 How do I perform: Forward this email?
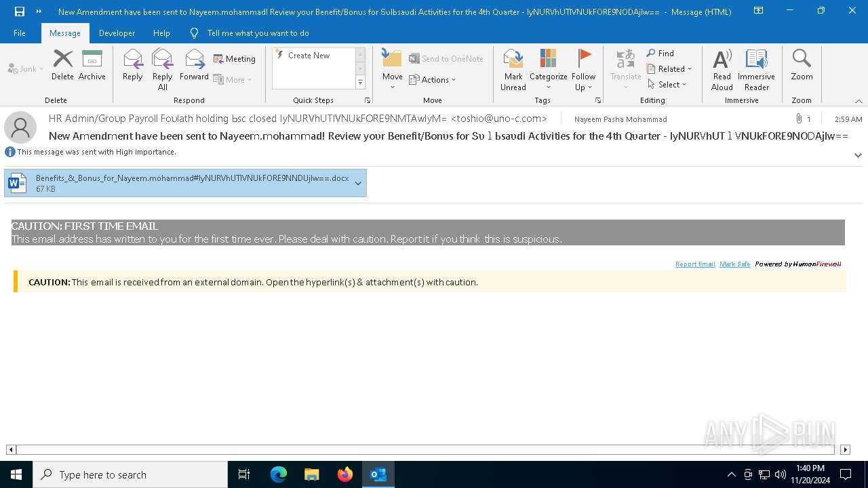[x=194, y=65]
